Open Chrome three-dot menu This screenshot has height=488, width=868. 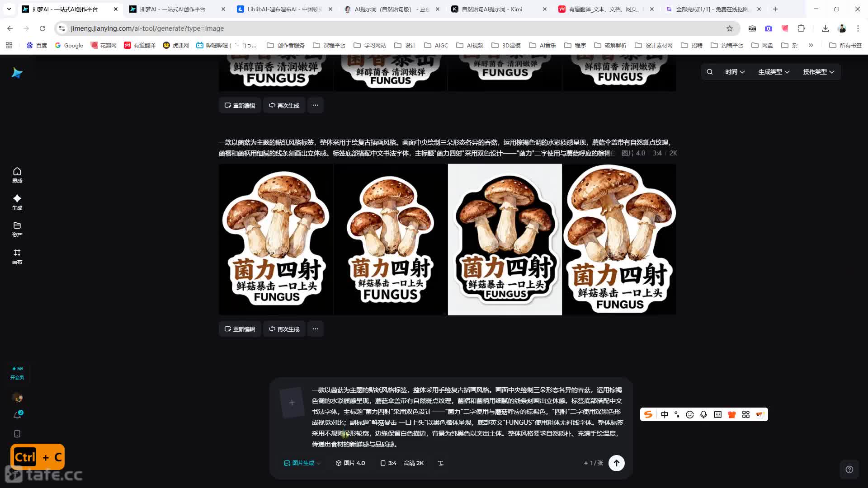(x=858, y=28)
